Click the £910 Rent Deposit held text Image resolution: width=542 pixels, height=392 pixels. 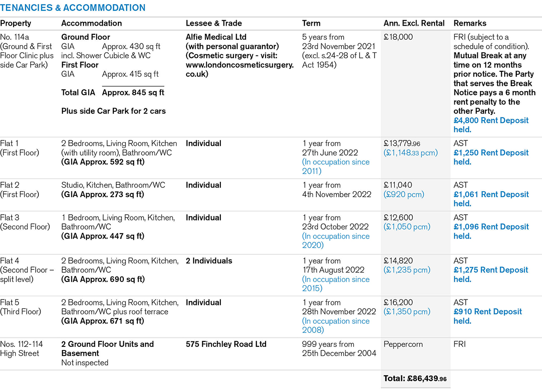(488, 316)
